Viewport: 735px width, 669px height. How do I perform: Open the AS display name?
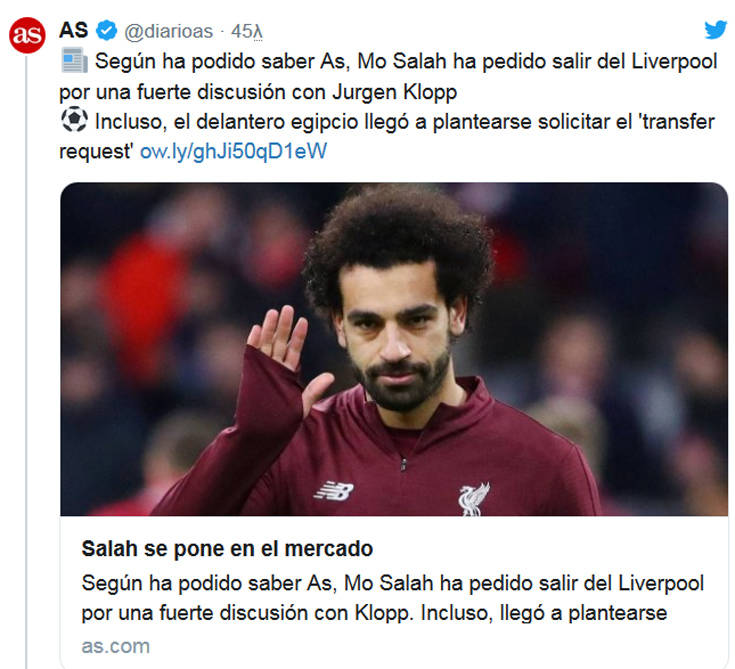tap(74, 31)
